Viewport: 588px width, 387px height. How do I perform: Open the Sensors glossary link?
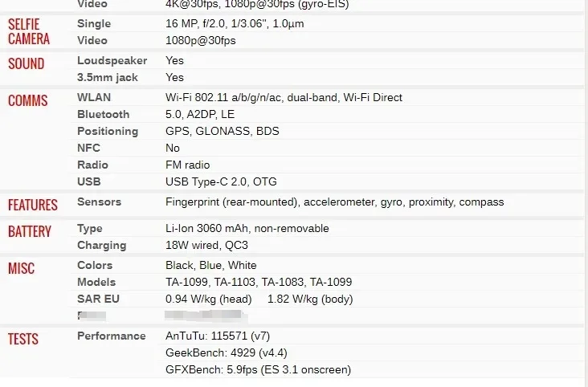pyautogui.click(x=99, y=202)
